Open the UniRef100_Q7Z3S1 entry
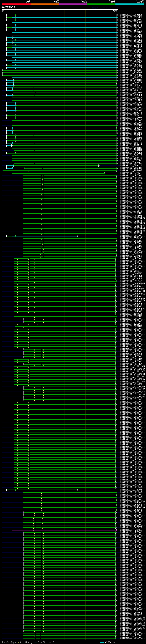Screen dimensions: 146x644 [x=131, y=211]
